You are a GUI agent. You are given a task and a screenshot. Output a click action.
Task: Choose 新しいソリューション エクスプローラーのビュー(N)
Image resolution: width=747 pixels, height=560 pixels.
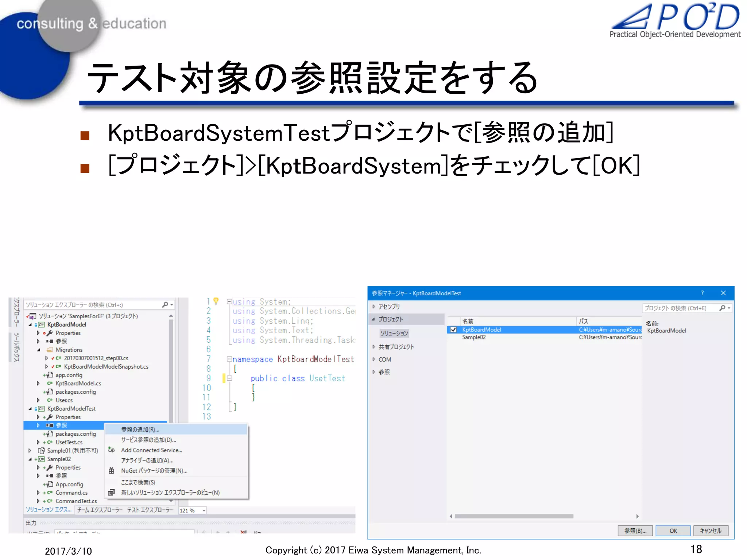[x=176, y=493]
